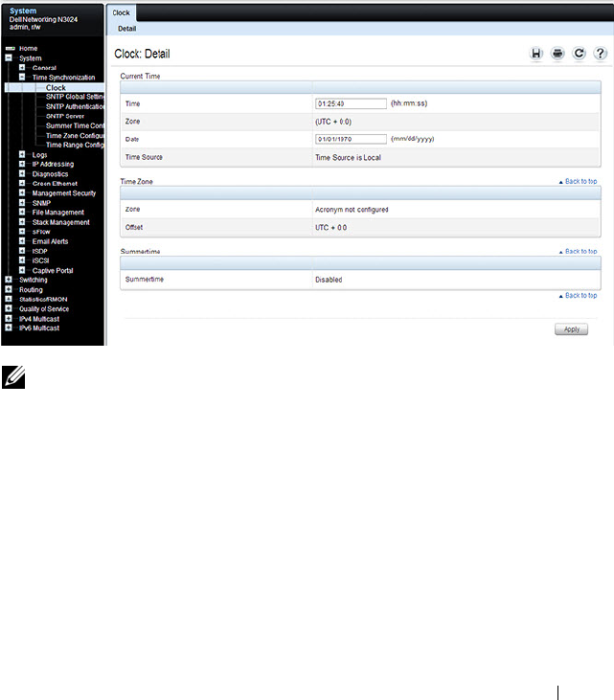Expand the Diagnostics tree node
Viewport: 614px width, 700px height.
(22, 173)
